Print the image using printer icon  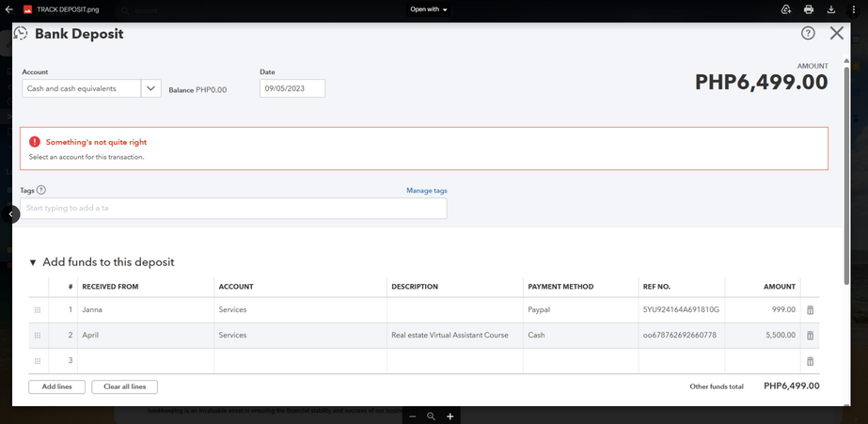[x=809, y=9]
